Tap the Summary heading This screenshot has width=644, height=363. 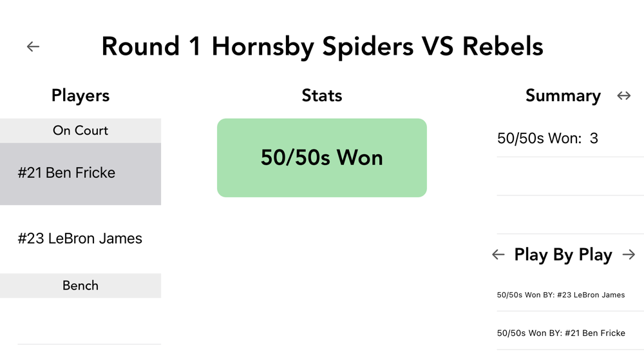(x=563, y=95)
